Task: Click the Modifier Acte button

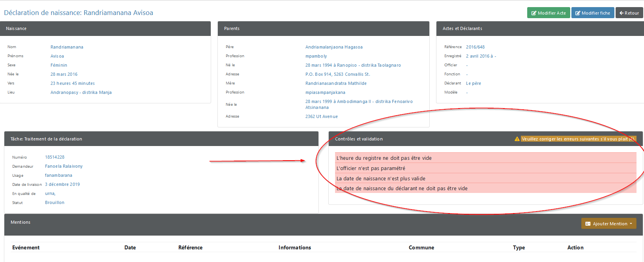Action: point(549,13)
